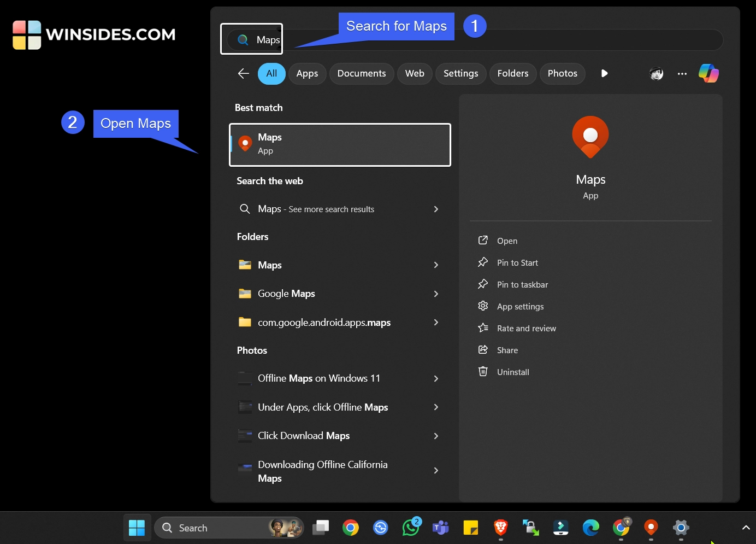Switch to the Web filter tab
The width and height of the screenshot is (756, 544).
pos(415,73)
